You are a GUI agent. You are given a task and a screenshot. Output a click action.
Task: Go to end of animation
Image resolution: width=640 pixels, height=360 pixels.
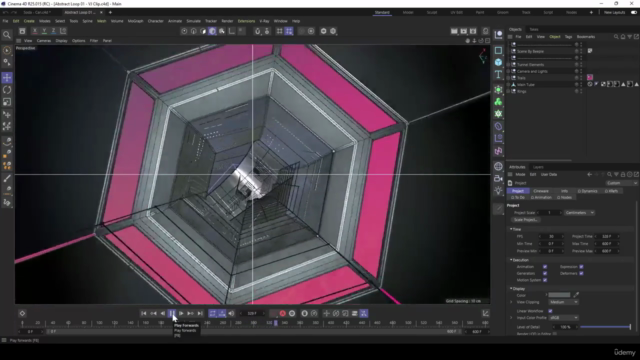[200, 313]
